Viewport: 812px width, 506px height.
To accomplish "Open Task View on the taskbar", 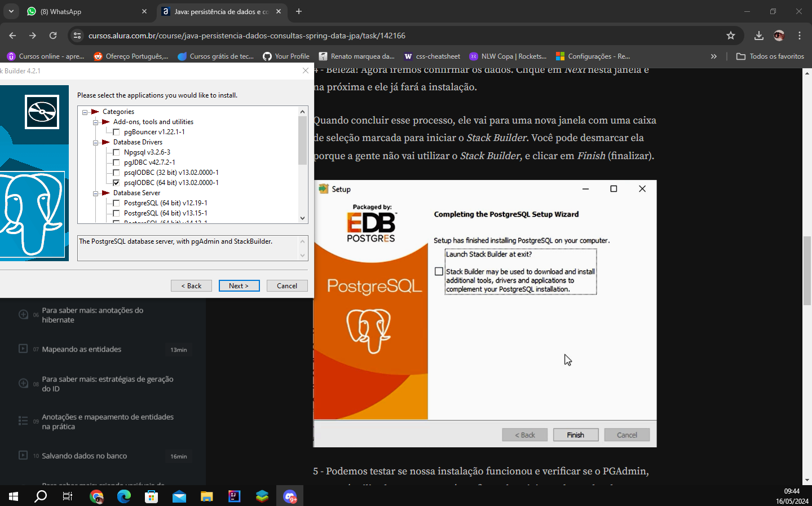I will point(68,496).
